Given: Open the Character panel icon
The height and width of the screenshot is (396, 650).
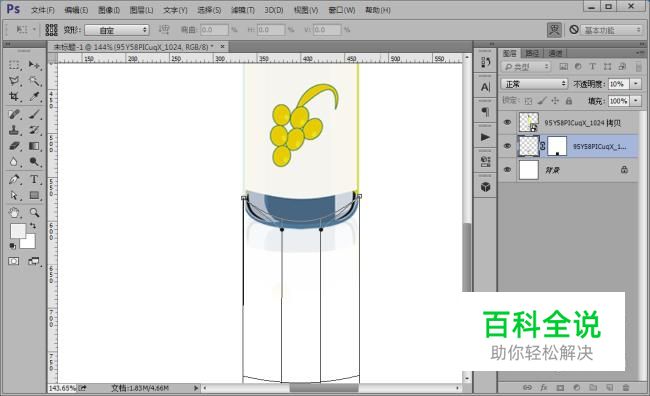Looking at the screenshot, I should [x=485, y=87].
